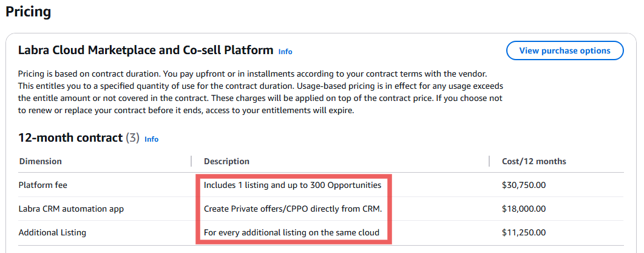The height and width of the screenshot is (253, 644).
Task: Select the $11,250.00 cost value
Action: pyautogui.click(x=524, y=232)
